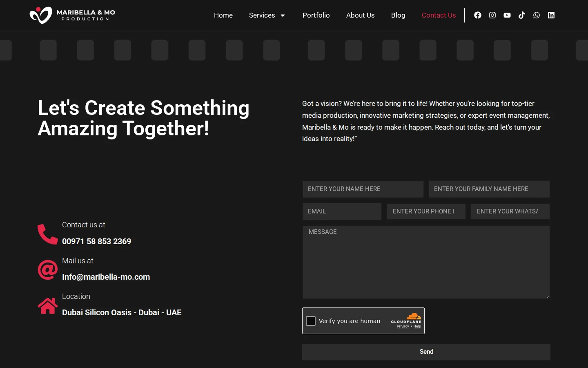Click the red @ mail icon
The height and width of the screenshot is (368, 588).
click(47, 270)
